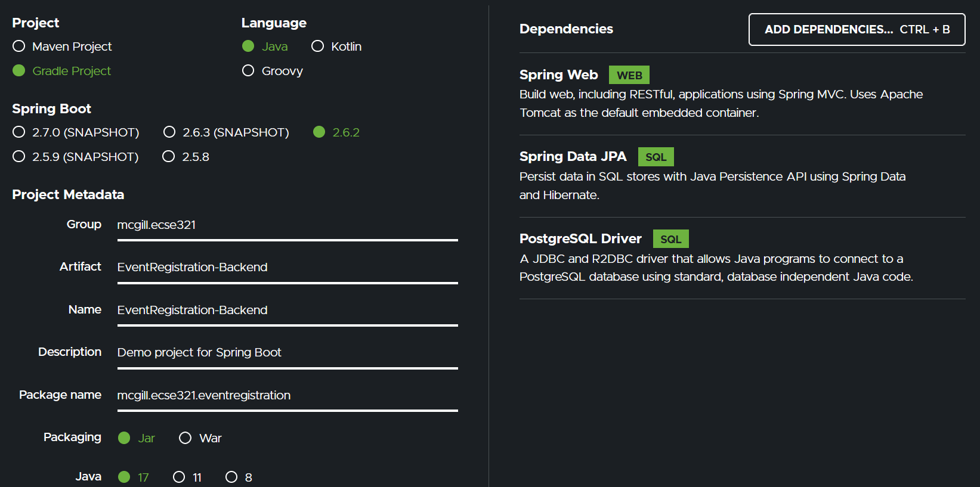Click the Package name field
Image resolution: width=980 pixels, height=487 pixels.
tap(287, 396)
